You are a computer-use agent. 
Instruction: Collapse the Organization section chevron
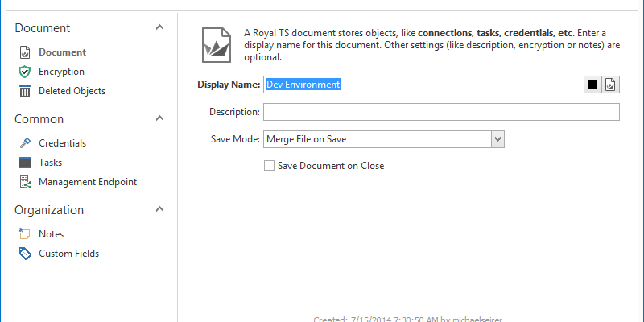[x=160, y=210]
